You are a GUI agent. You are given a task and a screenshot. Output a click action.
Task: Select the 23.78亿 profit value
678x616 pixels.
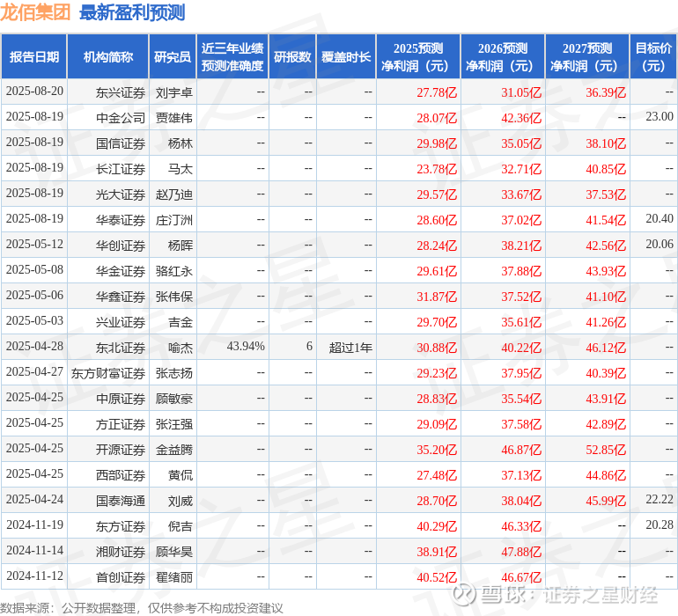click(x=437, y=169)
